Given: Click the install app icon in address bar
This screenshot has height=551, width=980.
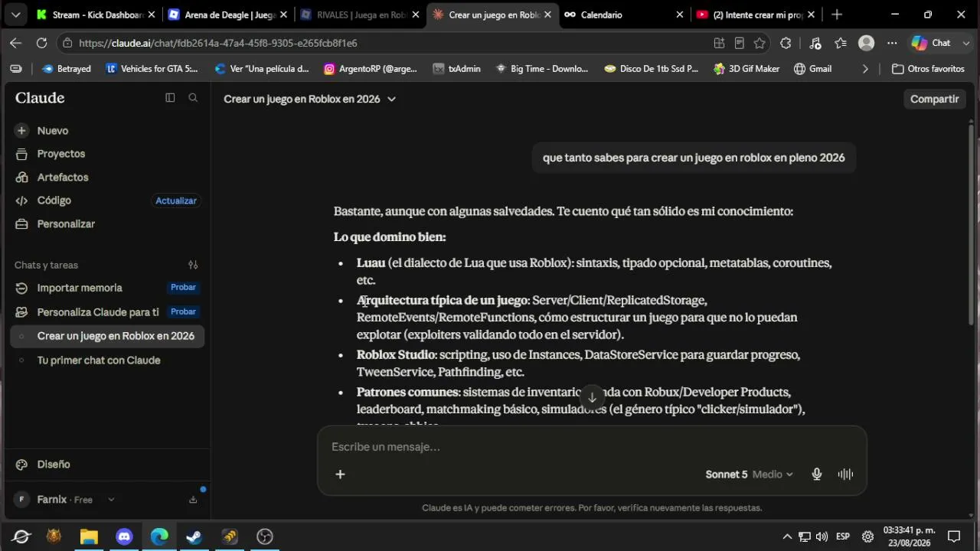Looking at the screenshot, I should pyautogui.click(x=719, y=43).
